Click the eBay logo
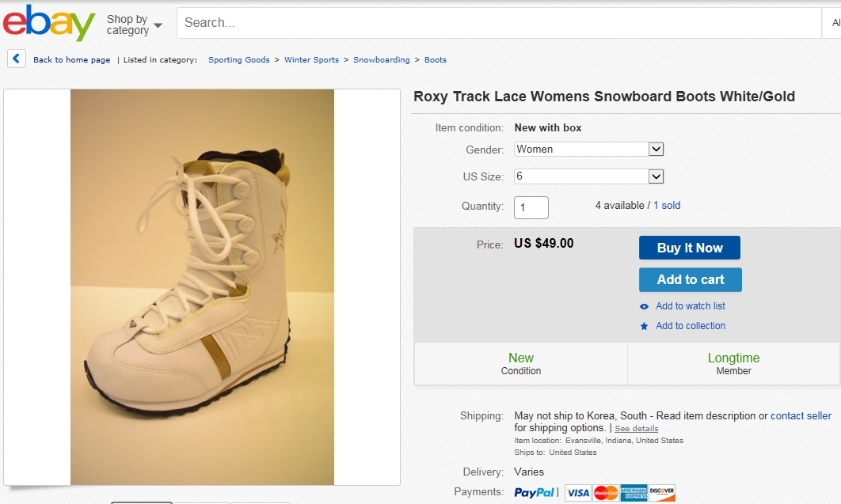Screen dimensions: 841x504 (49, 23)
